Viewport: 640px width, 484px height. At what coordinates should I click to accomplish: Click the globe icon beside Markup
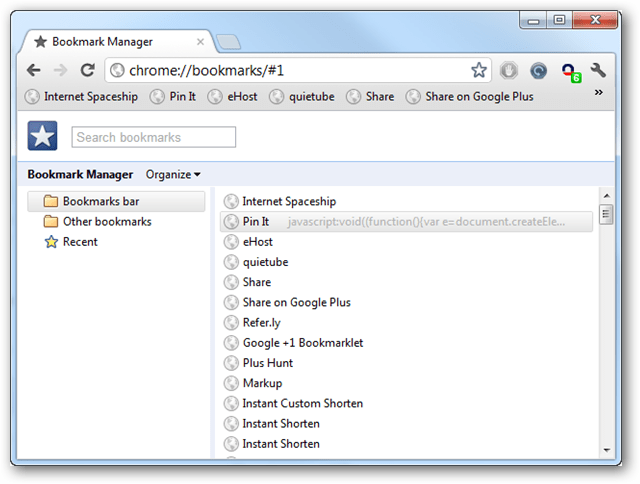click(x=231, y=383)
